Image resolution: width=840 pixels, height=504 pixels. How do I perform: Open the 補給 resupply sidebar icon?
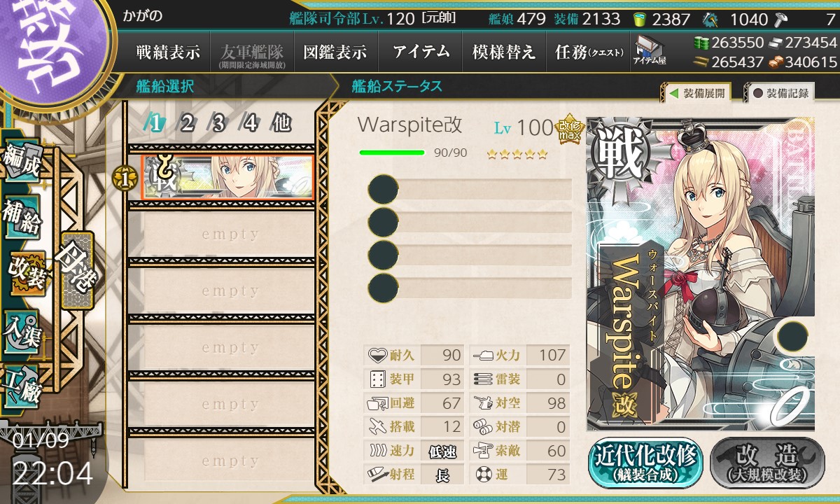point(21,218)
